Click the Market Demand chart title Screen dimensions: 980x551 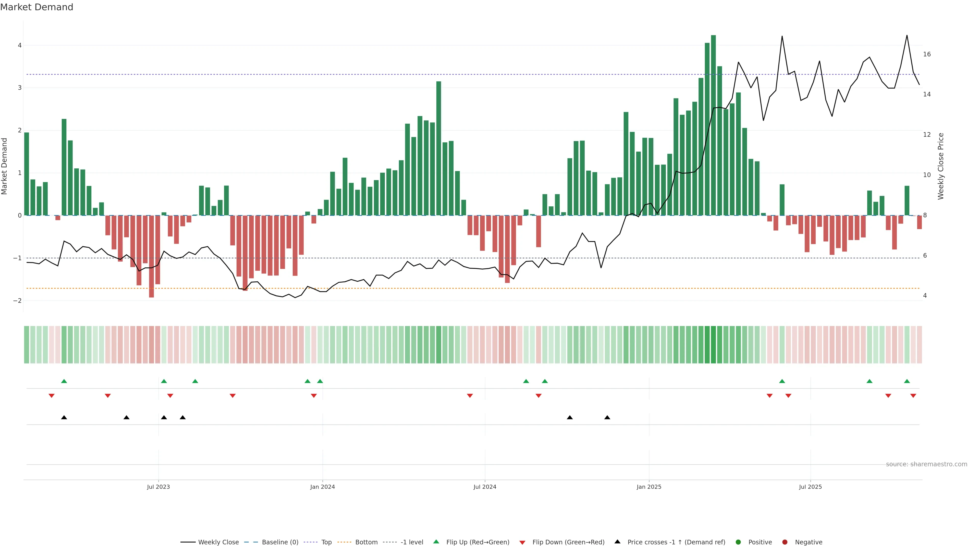tap(36, 7)
